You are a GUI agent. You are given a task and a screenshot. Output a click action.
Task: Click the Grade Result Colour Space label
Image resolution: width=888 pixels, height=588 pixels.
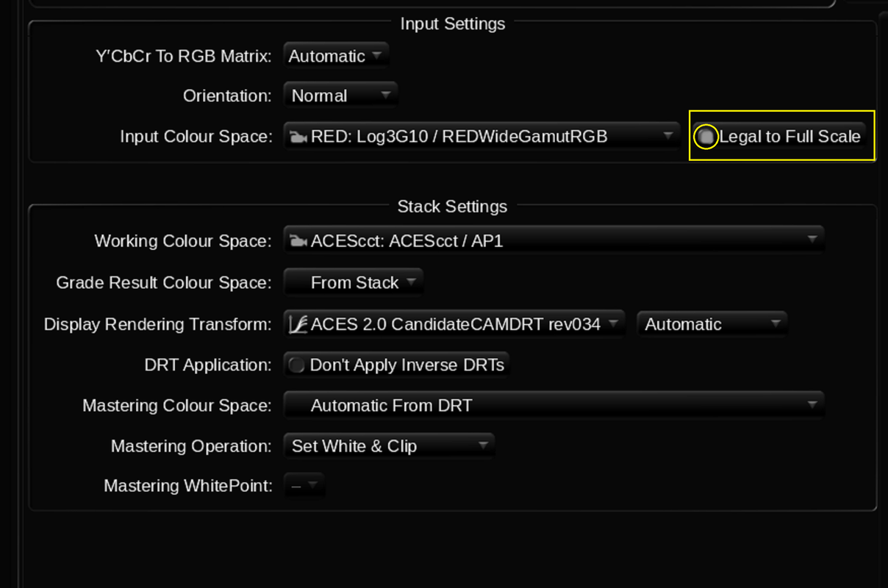(x=164, y=283)
